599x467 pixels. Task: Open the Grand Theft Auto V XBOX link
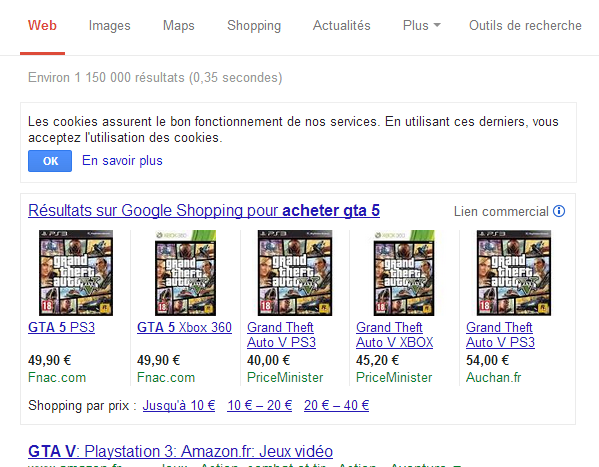tap(395, 335)
